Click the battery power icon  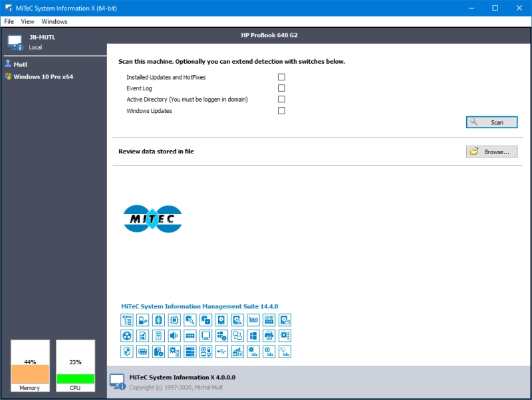[142, 320]
